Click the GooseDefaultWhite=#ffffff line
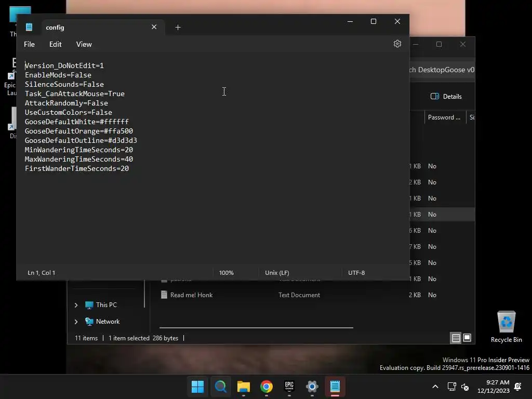Screen dimensions: 532x399 tap(77, 122)
